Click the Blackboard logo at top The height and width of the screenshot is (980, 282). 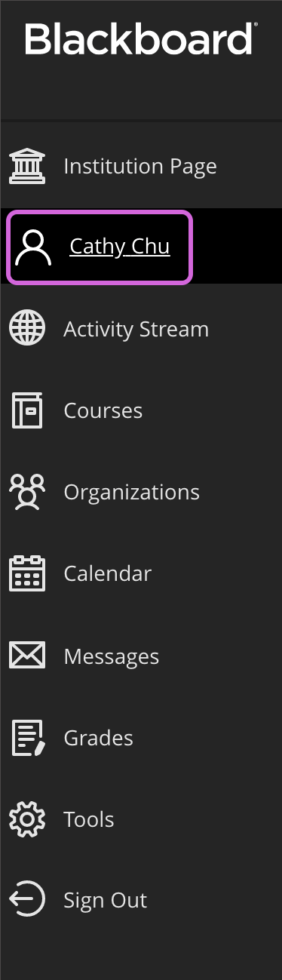pos(141,38)
